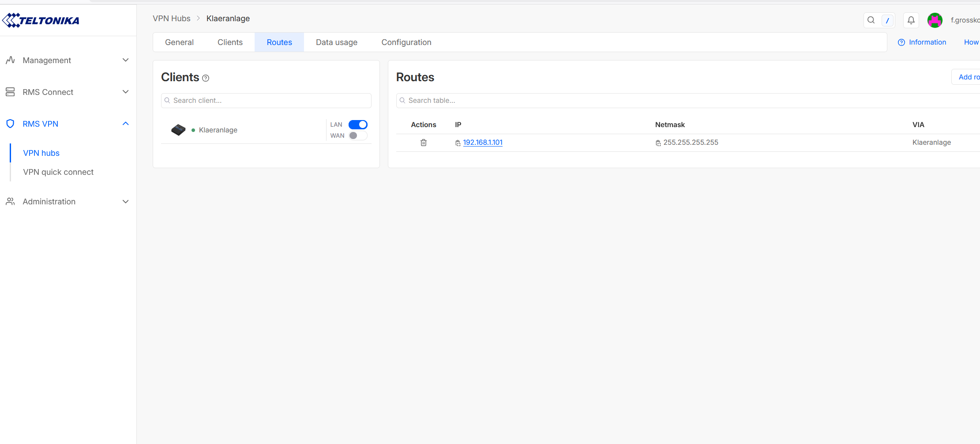
Task: Click the Teltonika logo
Action: pos(41,20)
